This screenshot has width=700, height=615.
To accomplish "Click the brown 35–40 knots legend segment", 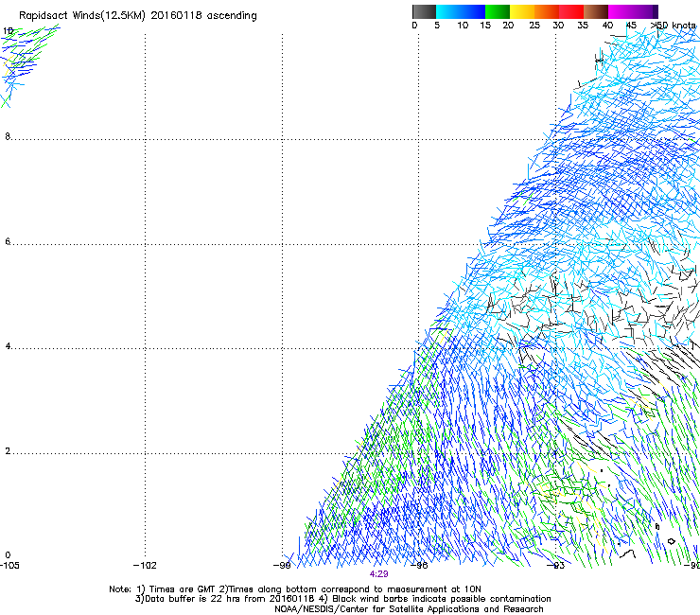I will click(x=596, y=11).
